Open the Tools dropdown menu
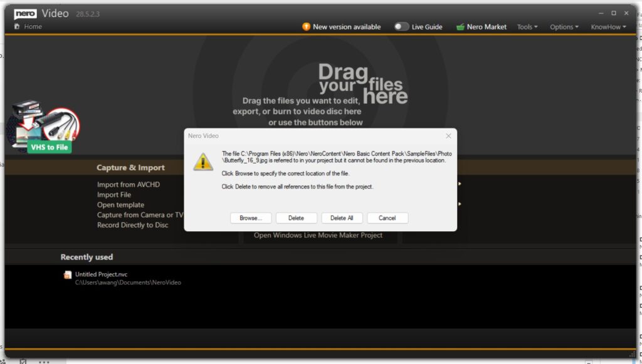This screenshot has height=364, width=642. click(527, 27)
